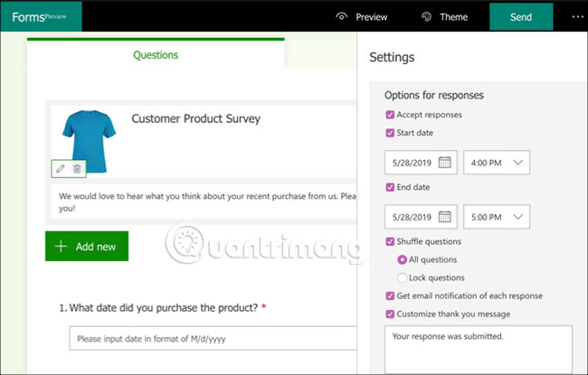Image resolution: width=588 pixels, height=375 pixels.
Task: Click the thank you message text box
Action: click(x=478, y=350)
